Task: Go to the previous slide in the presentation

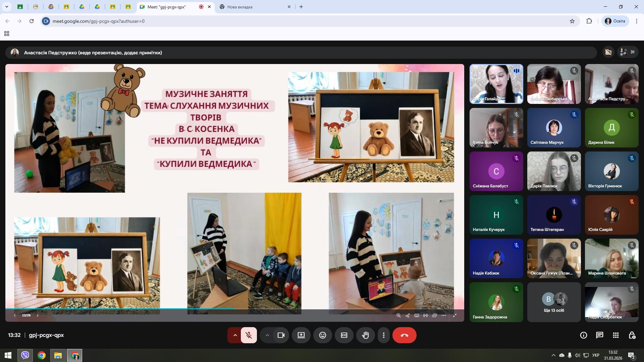Action: tap(15, 315)
